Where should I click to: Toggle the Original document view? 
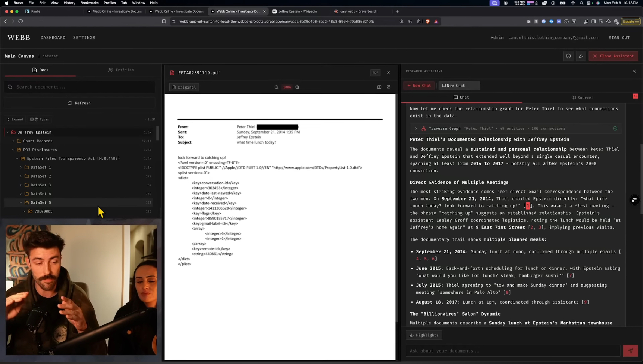(x=184, y=87)
